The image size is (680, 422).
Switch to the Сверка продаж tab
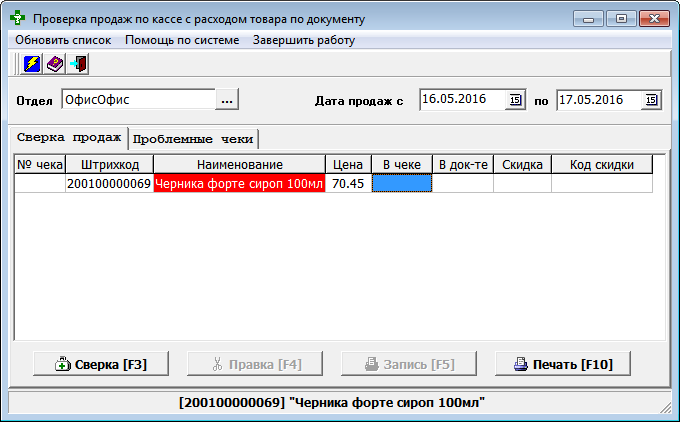click(x=69, y=138)
